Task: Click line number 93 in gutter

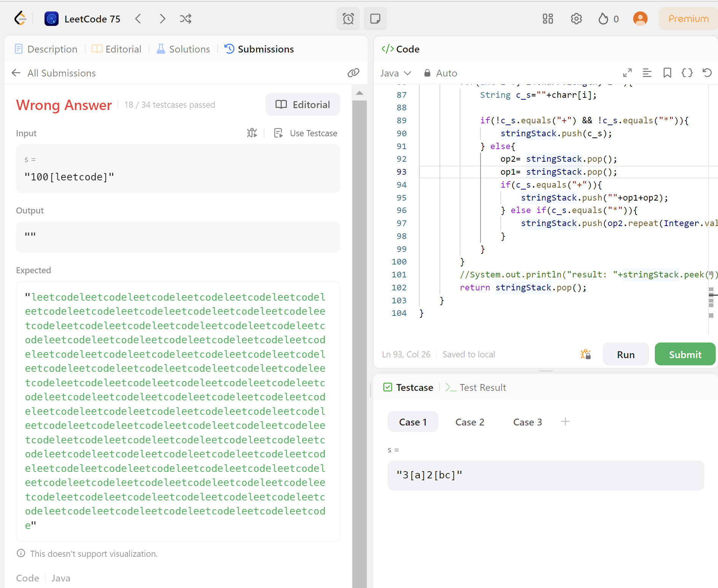Action: click(x=401, y=172)
